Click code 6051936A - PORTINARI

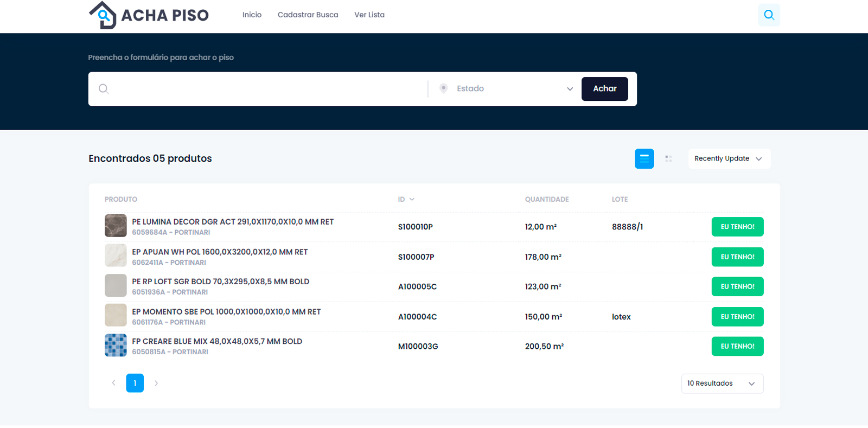pyautogui.click(x=170, y=292)
